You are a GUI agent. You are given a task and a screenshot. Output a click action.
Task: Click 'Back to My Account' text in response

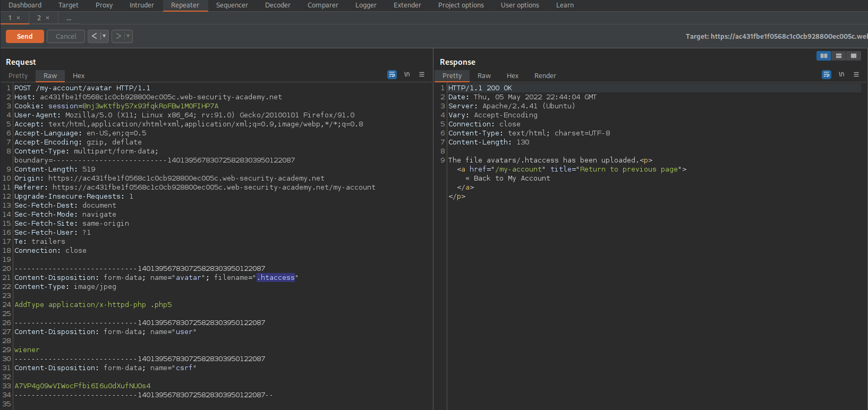[x=512, y=178]
